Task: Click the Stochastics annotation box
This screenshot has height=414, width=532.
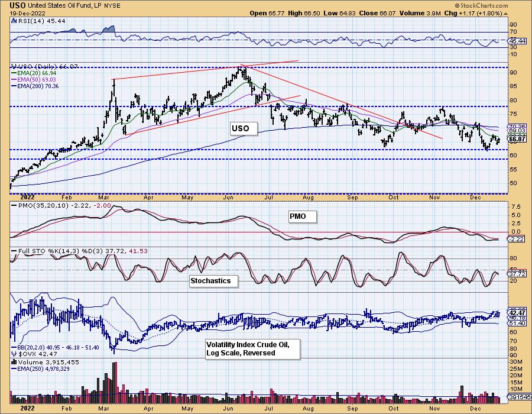Action: pos(213,281)
